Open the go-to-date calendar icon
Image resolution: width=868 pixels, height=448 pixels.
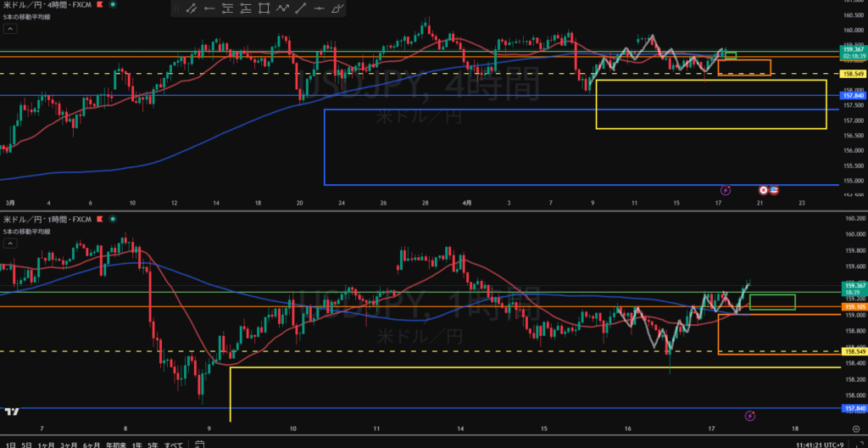pyautogui.click(x=198, y=444)
